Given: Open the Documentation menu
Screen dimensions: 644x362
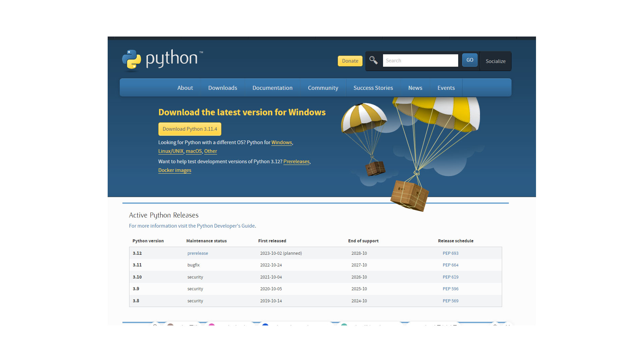Looking at the screenshot, I should tap(272, 88).
